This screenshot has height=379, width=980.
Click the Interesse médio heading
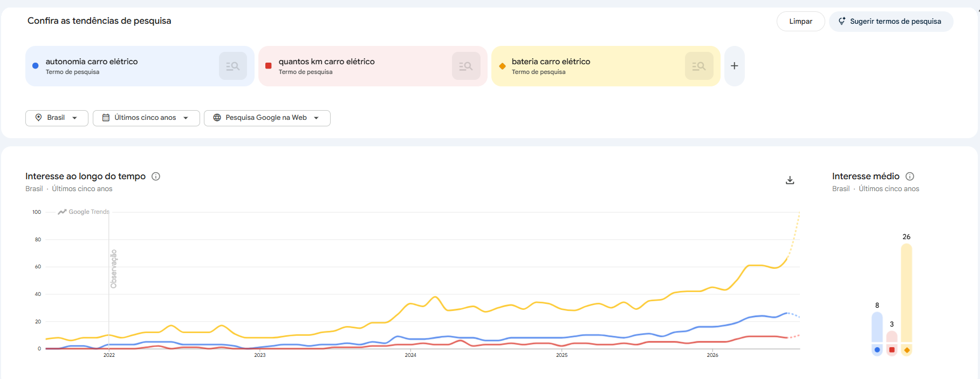coord(866,177)
